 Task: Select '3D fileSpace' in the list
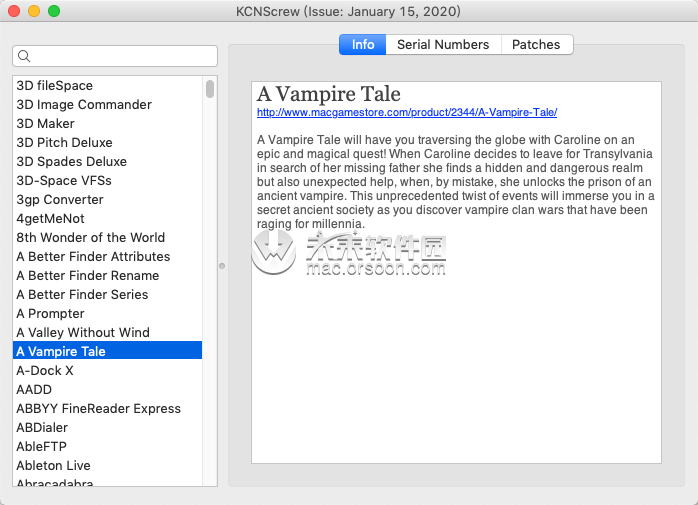pos(107,86)
